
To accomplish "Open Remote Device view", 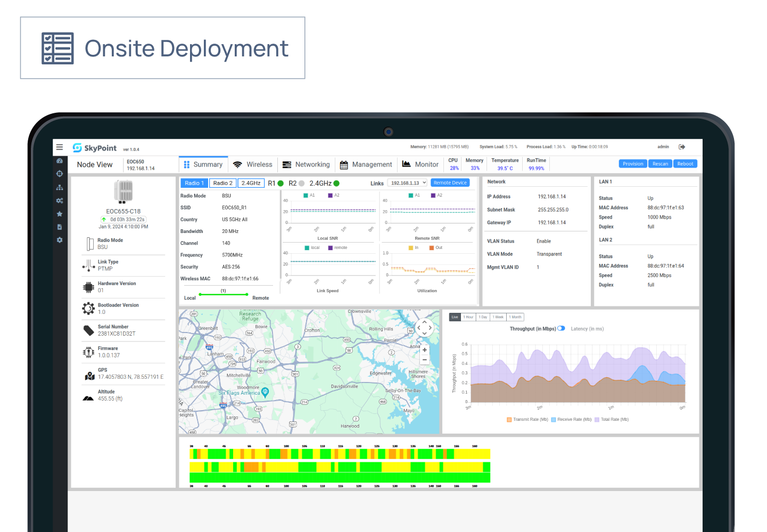I will coord(450,182).
